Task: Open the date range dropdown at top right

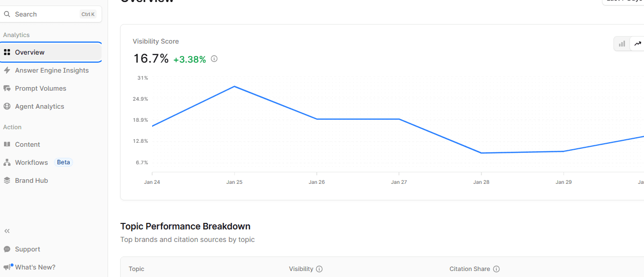Action: (x=623, y=2)
